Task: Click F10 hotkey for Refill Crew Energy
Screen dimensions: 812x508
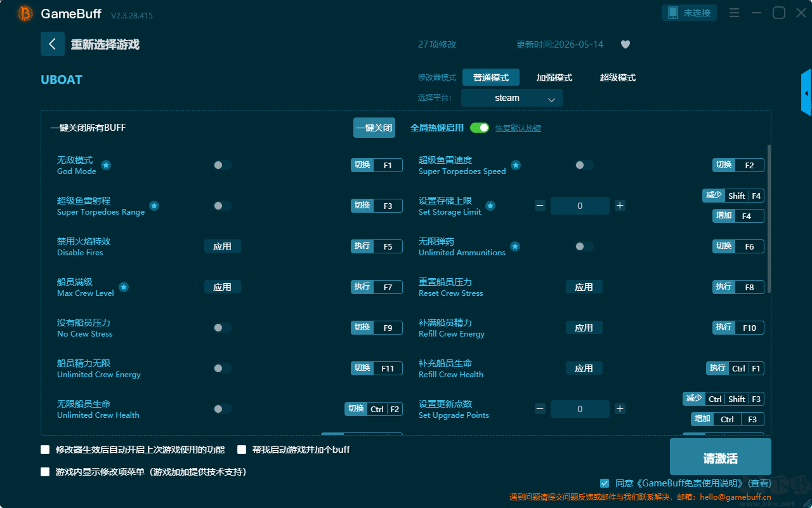Action: point(738,328)
